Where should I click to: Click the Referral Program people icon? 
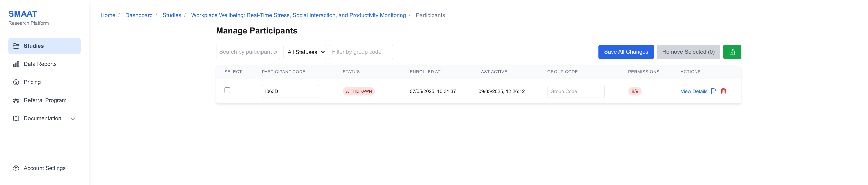pos(16,100)
